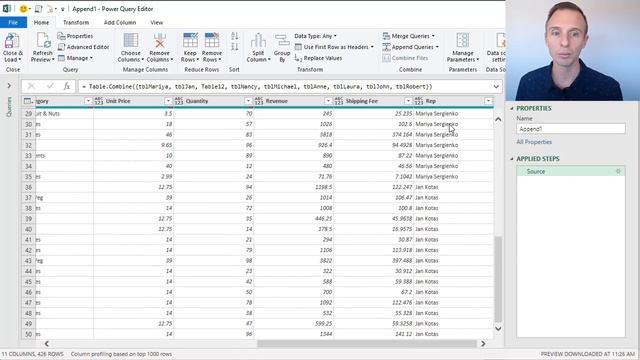Click the smiley feedback icon in title bar
The image size is (640, 360).
pos(23,9)
